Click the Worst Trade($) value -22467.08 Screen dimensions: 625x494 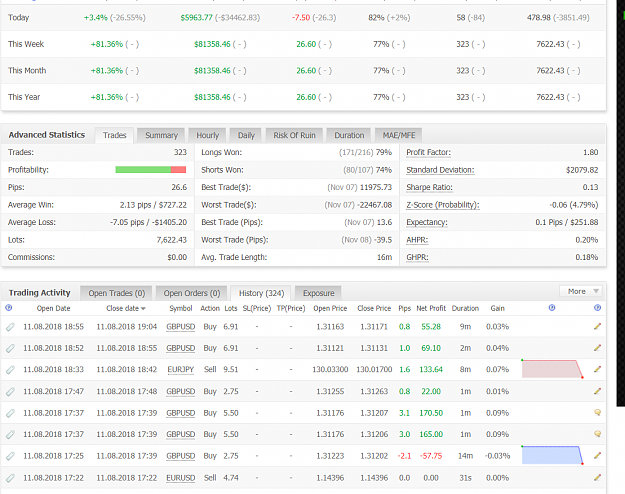pos(374,205)
